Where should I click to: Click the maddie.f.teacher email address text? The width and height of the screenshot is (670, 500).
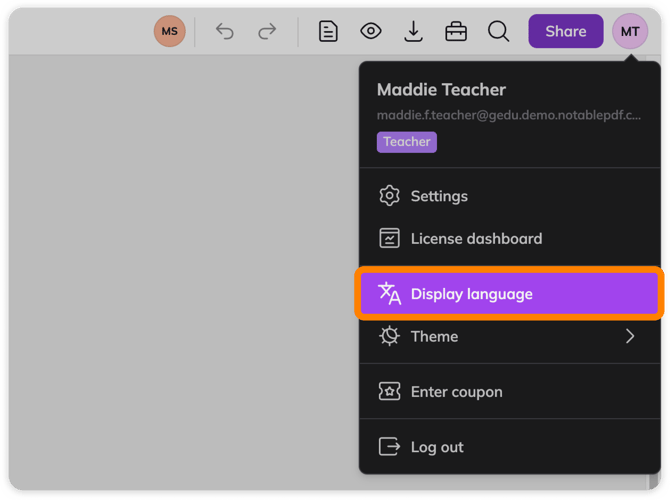click(x=508, y=115)
